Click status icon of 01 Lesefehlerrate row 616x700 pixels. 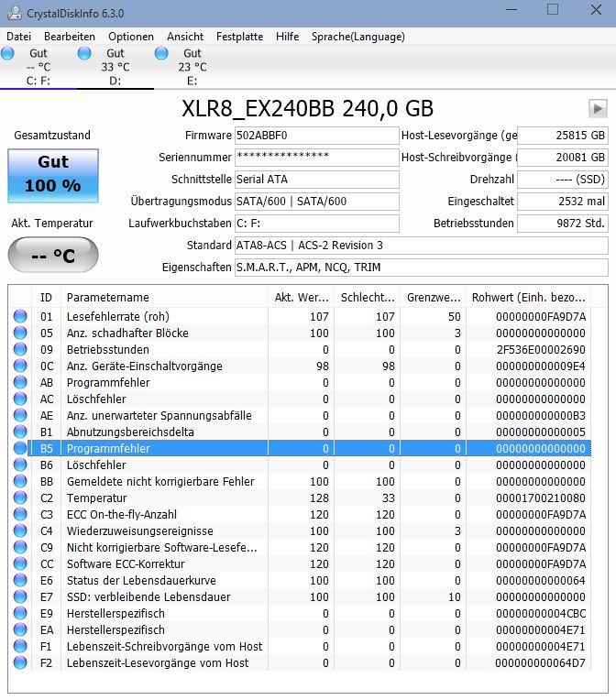click(x=20, y=316)
